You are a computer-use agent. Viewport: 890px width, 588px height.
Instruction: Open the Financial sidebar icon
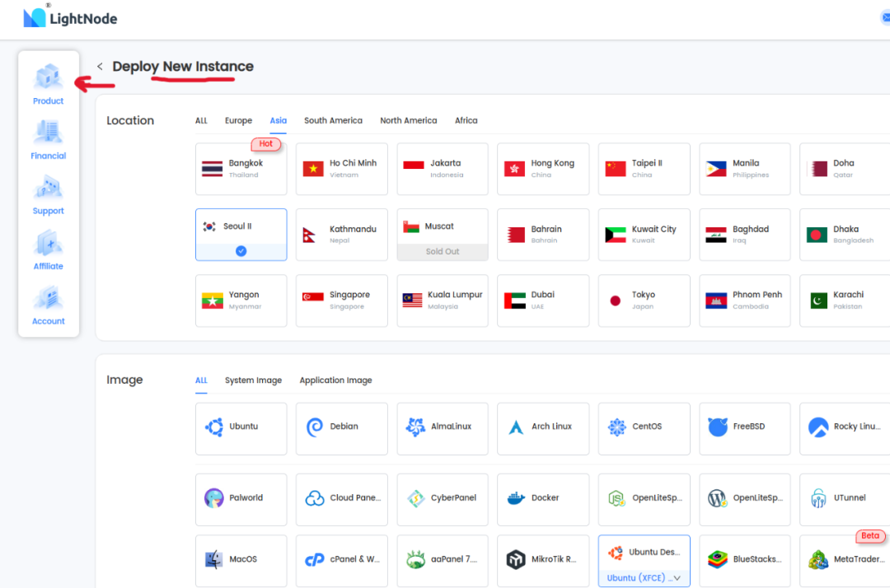[48, 139]
